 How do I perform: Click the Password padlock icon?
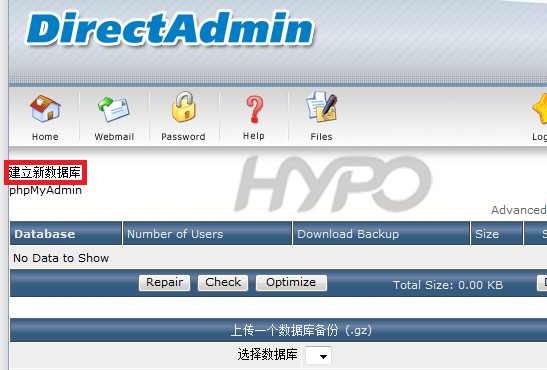tap(183, 107)
